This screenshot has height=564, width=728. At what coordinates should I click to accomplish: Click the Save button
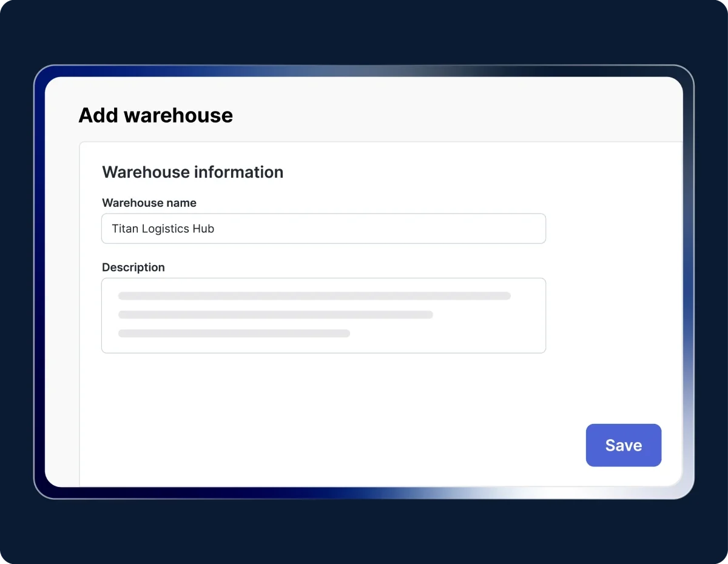pyautogui.click(x=623, y=445)
